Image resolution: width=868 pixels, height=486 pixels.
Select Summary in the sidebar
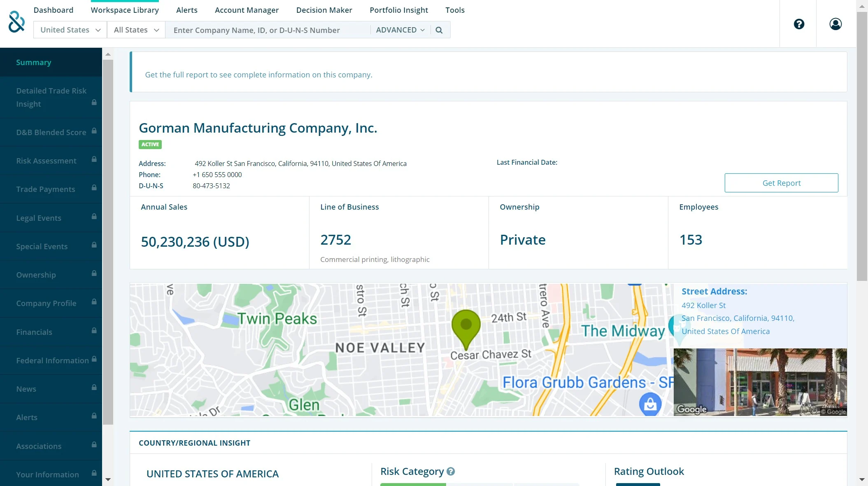(34, 63)
